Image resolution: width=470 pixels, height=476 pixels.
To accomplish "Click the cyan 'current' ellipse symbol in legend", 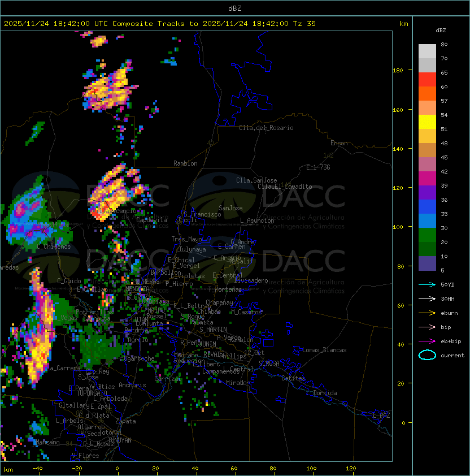I will point(427,355).
